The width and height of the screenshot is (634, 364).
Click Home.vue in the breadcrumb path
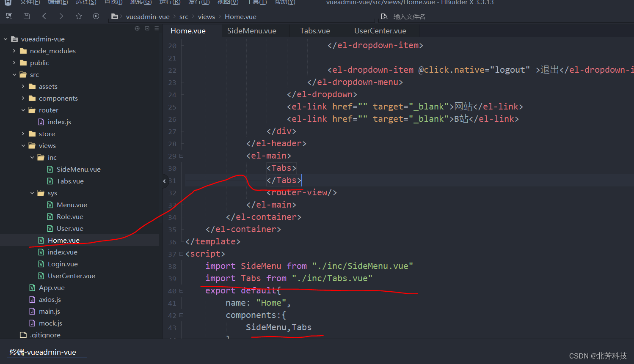point(240,16)
